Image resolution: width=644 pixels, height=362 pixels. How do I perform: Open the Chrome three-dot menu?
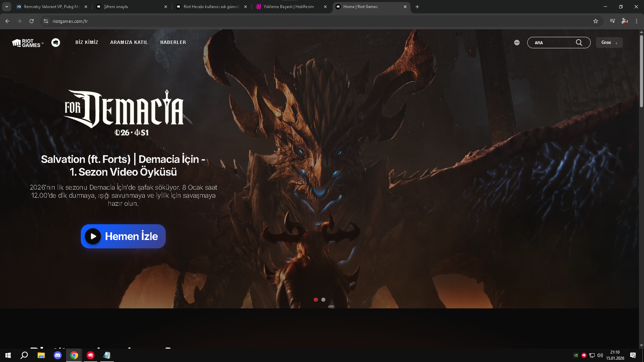tap(637, 21)
